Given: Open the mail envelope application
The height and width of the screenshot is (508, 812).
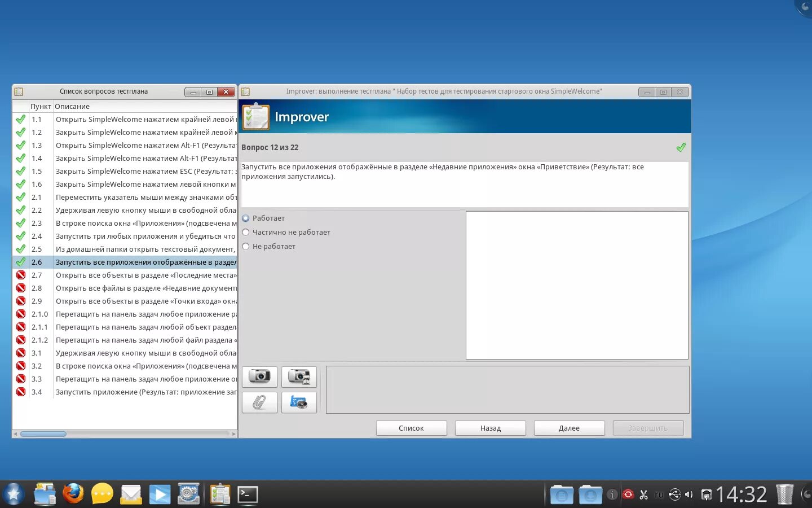Looking at the screenshot, I should [x=131, y=494].
